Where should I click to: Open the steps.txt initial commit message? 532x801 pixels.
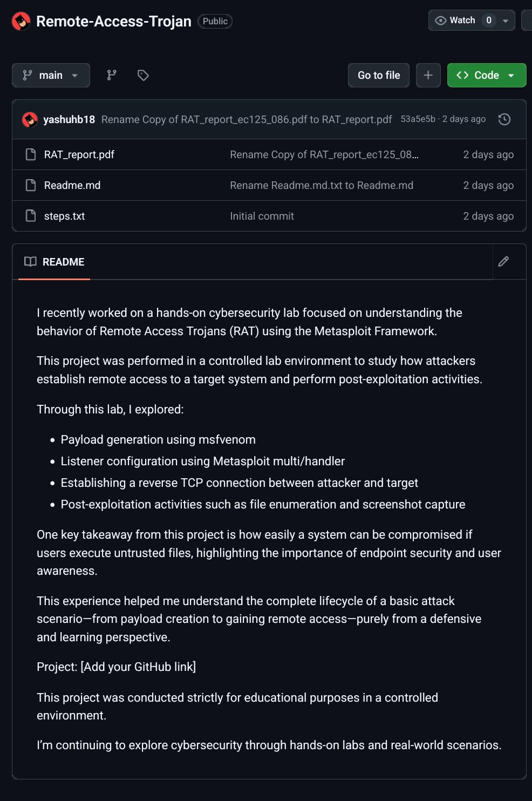click(262, 216)
